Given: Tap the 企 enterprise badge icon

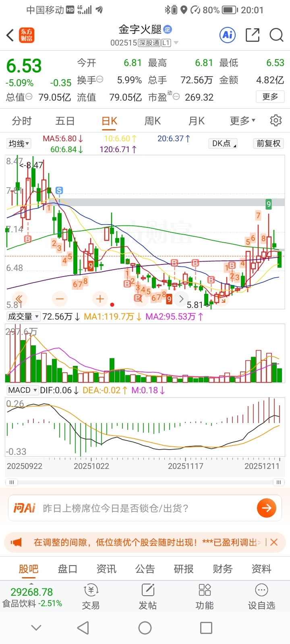Looking at the screenshot, I should [168, 29].
